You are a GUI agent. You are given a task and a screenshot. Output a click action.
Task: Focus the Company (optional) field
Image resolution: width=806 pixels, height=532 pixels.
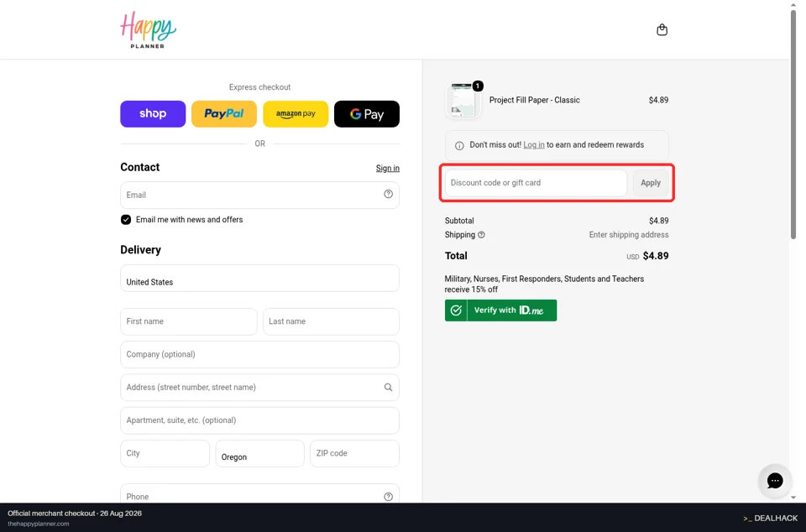[259, 354]
